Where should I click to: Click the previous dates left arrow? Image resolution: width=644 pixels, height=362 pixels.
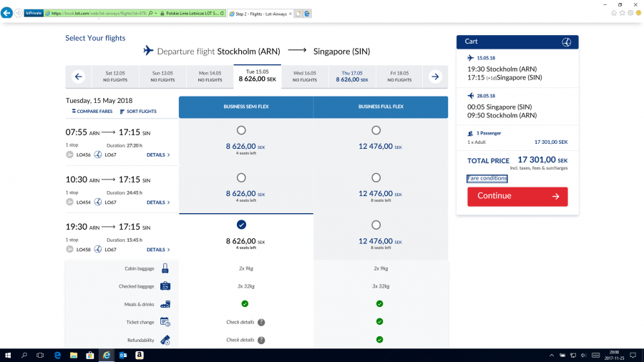click(79, 77)
